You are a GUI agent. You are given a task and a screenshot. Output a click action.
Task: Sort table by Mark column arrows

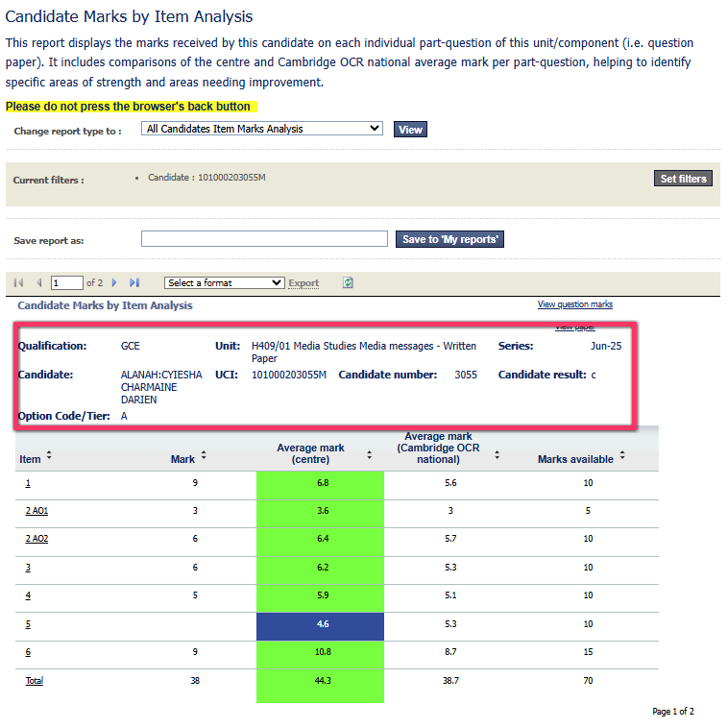coord(204,455)
